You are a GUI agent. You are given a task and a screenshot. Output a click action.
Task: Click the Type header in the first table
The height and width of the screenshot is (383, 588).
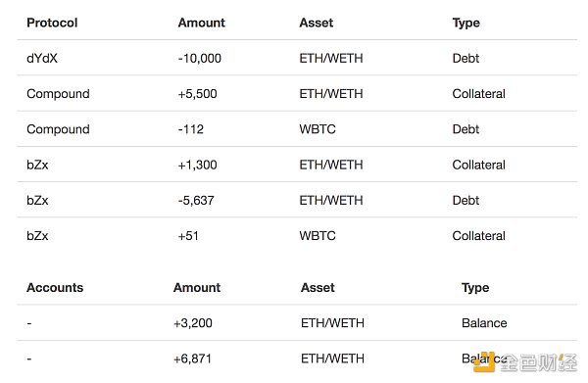pos(466,24)
